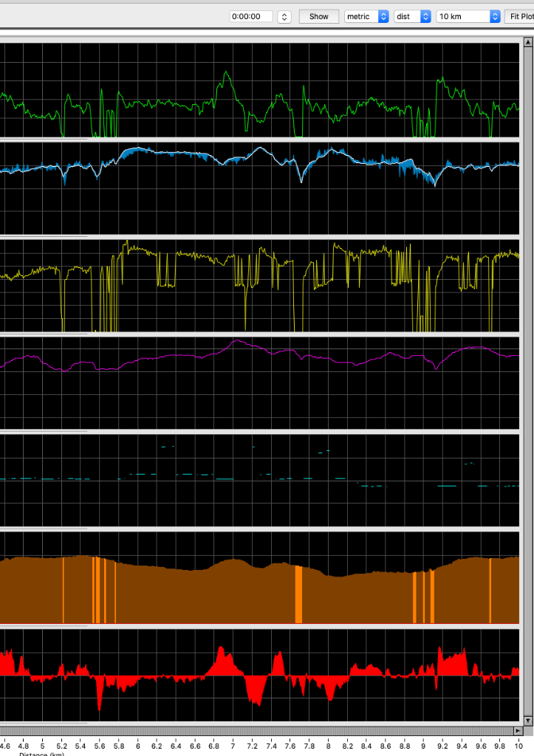Click the vertical scrollbar up arrow
The height and width of the screenshot is (756, 534).
coord(528,42)
